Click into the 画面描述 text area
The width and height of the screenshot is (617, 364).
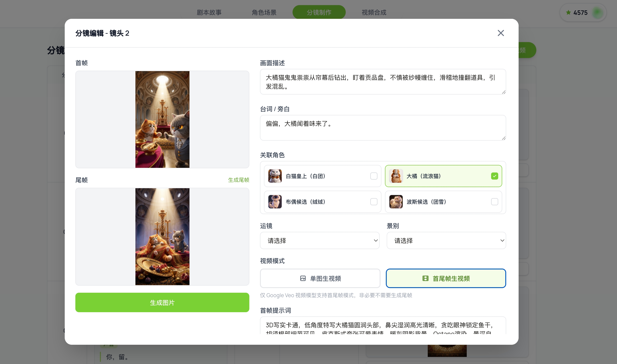pyautogui.click(x=383, y=82)
